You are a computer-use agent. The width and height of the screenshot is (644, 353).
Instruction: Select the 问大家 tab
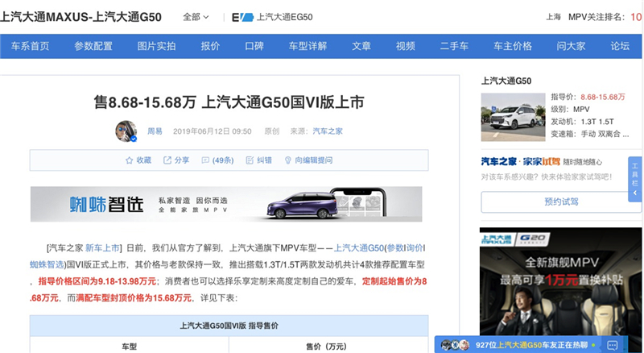click(571, 46)
